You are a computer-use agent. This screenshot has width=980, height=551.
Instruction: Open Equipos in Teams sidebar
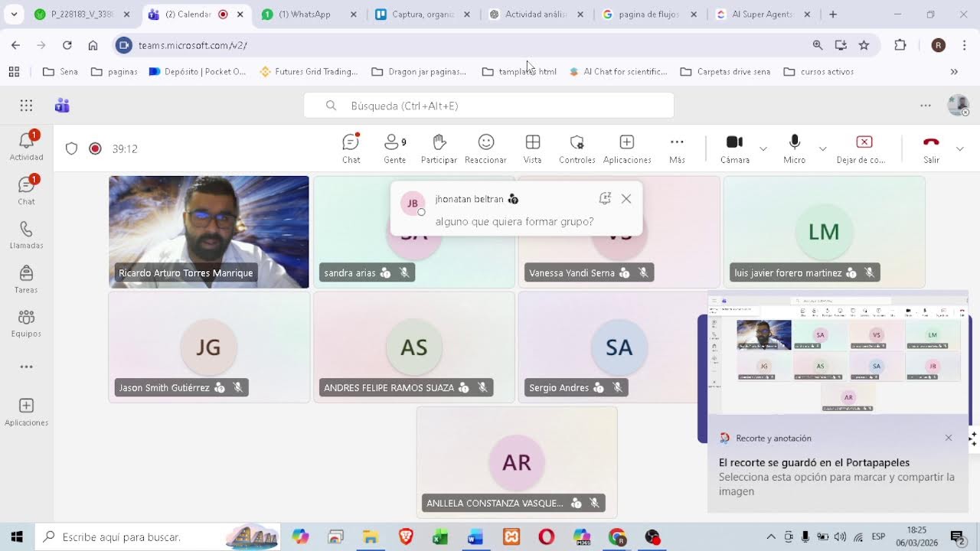(x=26, y=323)
